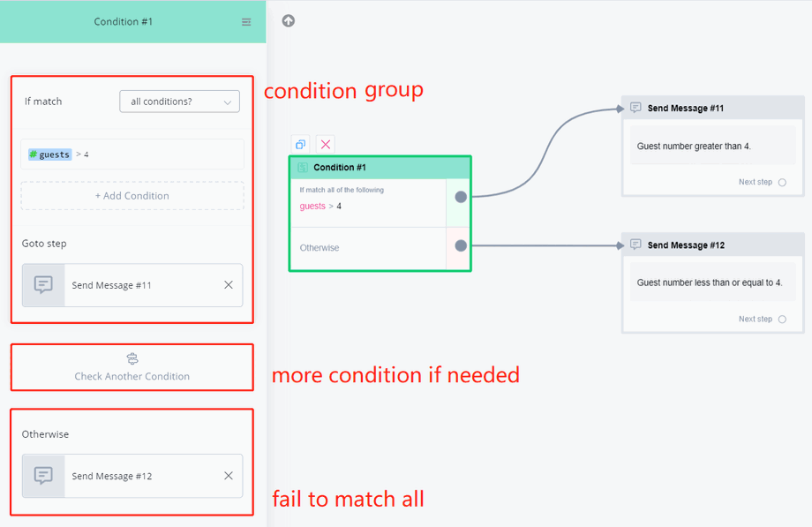
Task: Open the Condition #1 panel hamburger menu
Action: 246,22
